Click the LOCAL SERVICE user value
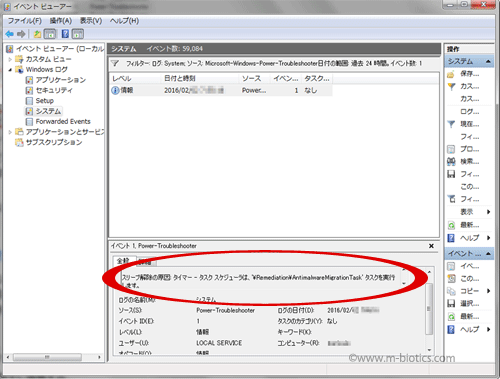This screenshot has height=379, width=500. (x=219, y=343)
